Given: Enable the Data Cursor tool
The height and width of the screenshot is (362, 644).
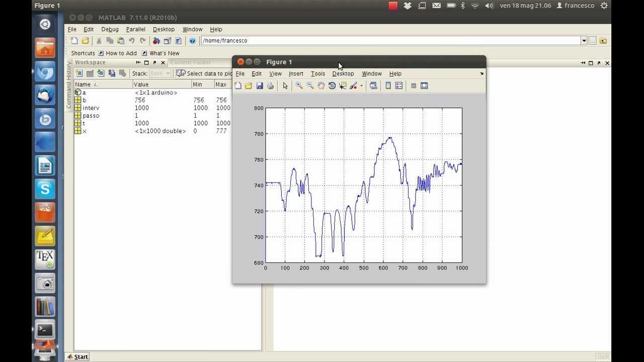Looking at the screenshot, I should 343,86.
